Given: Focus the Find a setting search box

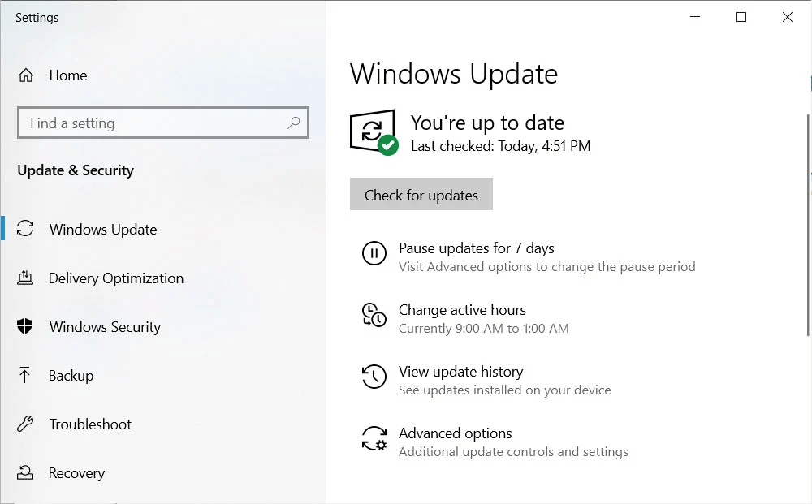Looking at the screenshot, I should pyautogui.click(x=163, y=123).
